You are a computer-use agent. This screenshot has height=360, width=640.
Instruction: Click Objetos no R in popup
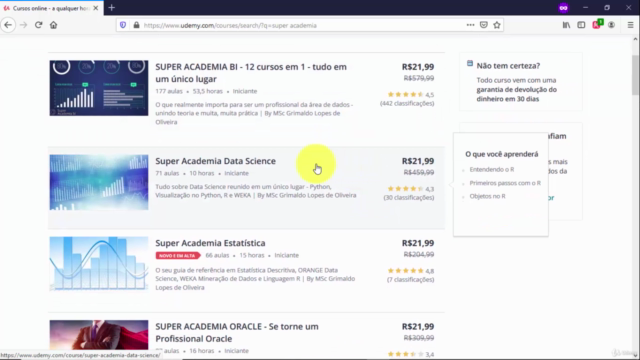pyautogui.click(x=487, y=196)
